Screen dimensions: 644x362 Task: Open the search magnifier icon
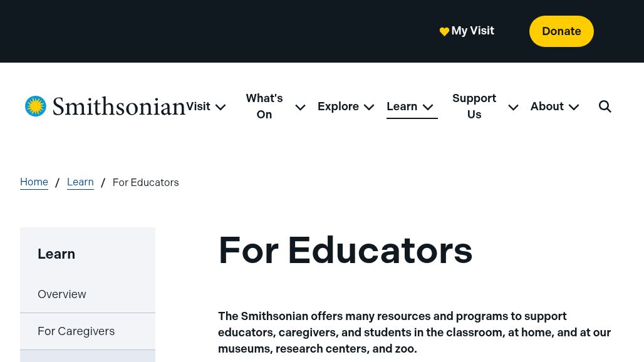pyautogui.click(x=605, y=106)
